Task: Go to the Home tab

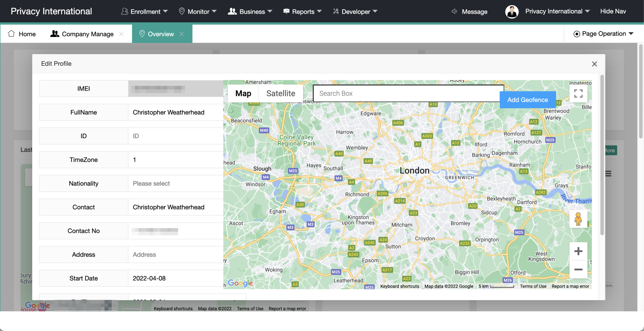Action: point(22,34)
